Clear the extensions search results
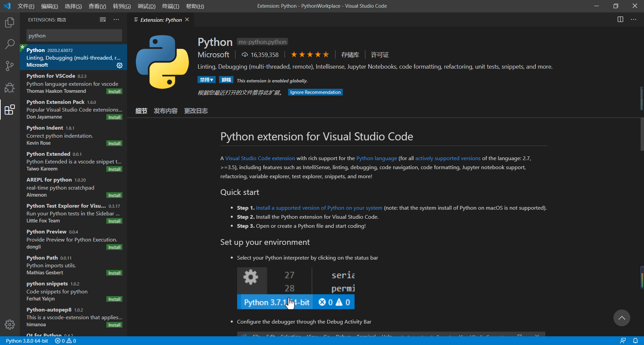 coord(103,19)
